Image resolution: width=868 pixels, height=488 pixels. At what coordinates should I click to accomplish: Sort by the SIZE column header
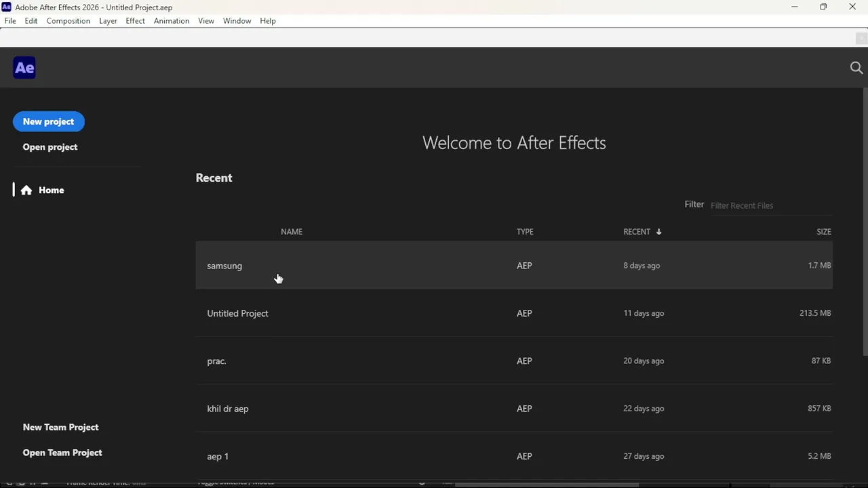[x=824, y=232]
